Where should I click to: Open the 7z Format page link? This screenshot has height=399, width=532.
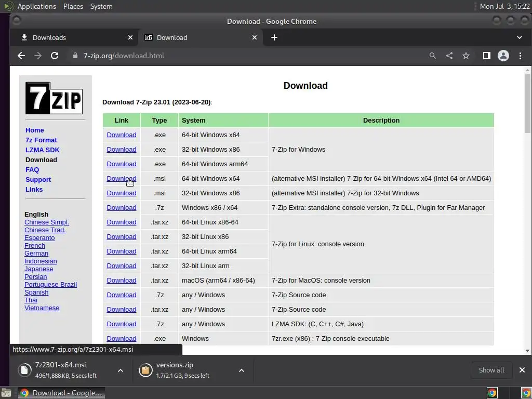41,140
